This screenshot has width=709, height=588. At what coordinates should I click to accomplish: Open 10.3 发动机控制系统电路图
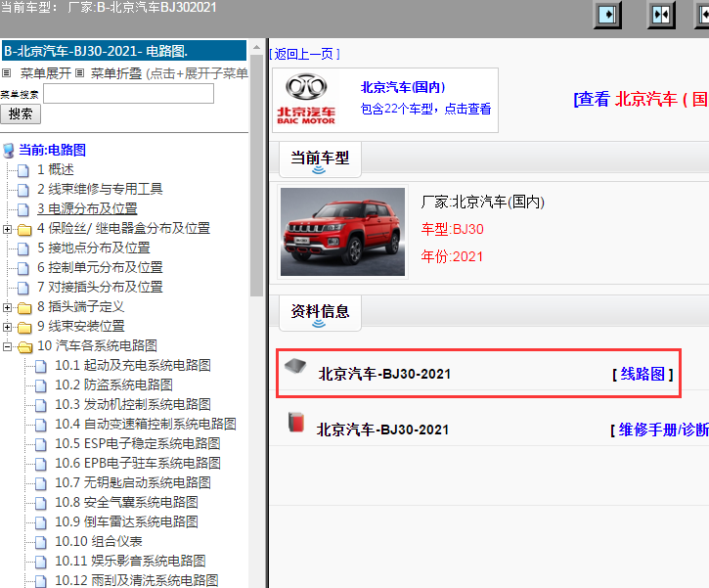[132, 404]
